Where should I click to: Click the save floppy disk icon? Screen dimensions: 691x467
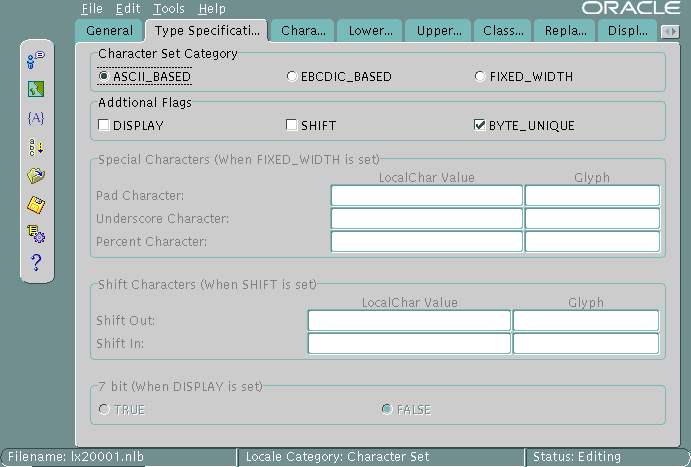[36, 205]
